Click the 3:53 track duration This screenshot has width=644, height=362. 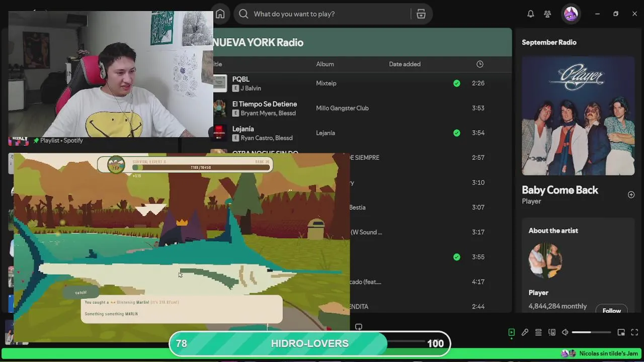(x=478, y=108)
